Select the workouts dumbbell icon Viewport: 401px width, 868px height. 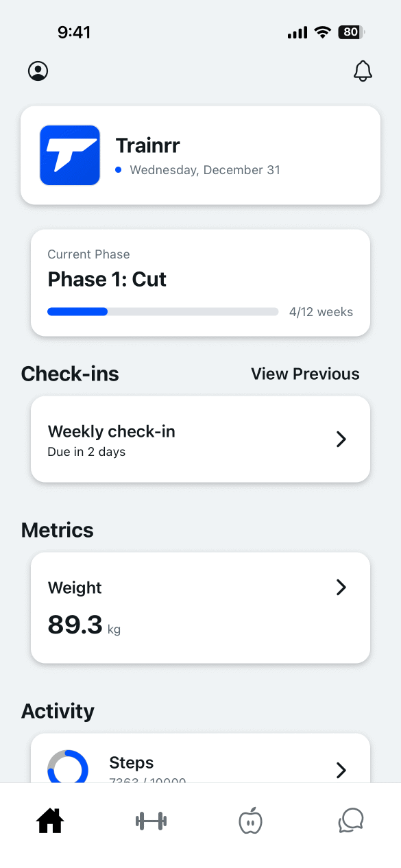150,820
